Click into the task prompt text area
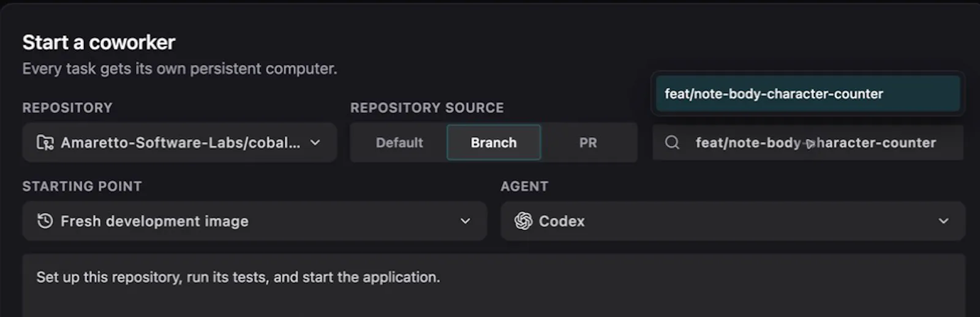Screen dimensions: 980x317 pos(494,286)
